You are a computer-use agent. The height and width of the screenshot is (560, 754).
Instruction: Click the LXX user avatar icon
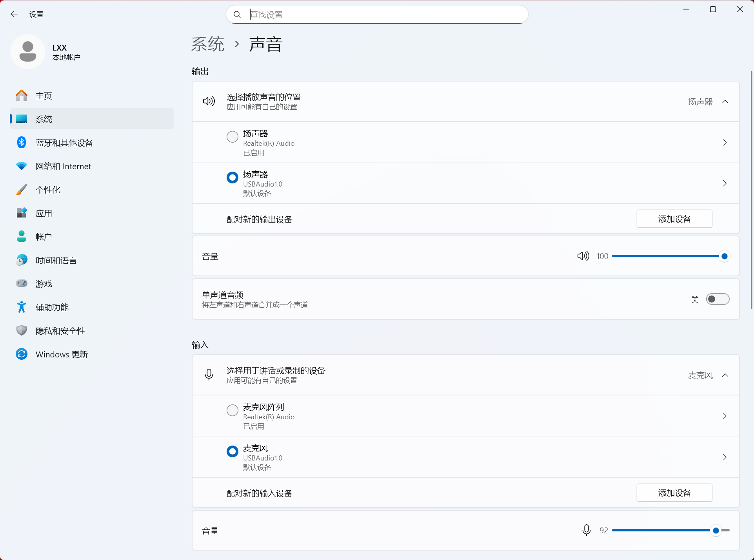click(28, 52)
